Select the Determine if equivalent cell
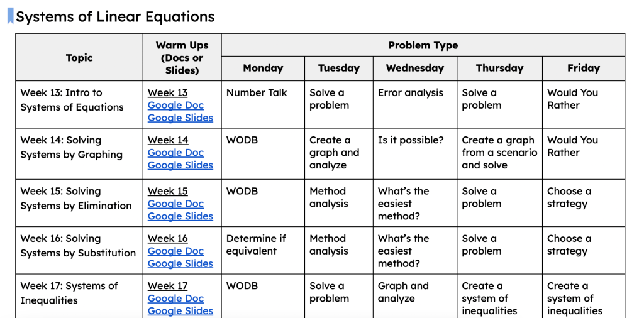 click(256, 245)
